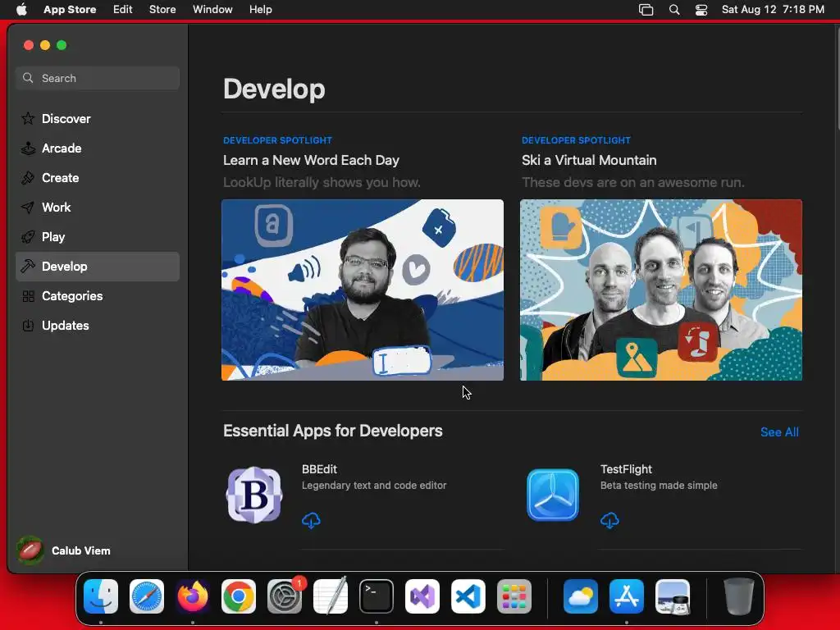Open the skiing developers spotlight image
The height and width of the screenshot is (630, 840).
(x=661, y=290)
